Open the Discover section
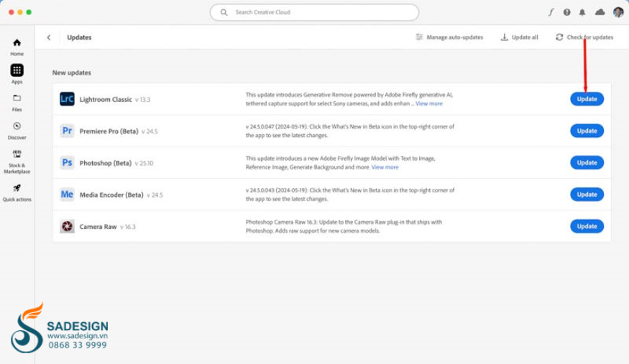 click(x=17, y=131)
